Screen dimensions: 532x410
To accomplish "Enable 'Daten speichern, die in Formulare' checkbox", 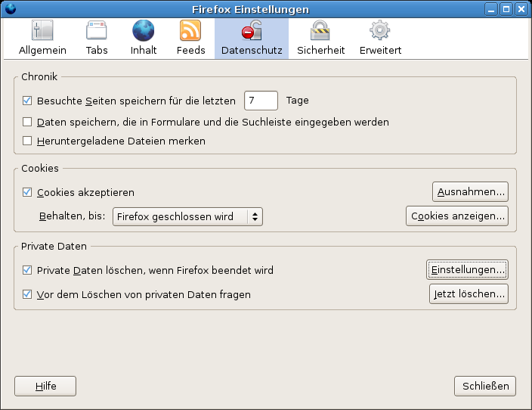I will 27,122.
